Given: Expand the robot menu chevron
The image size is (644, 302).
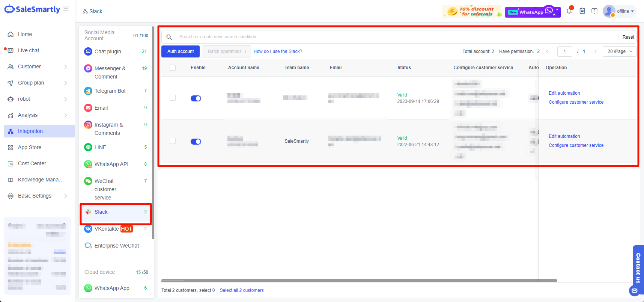Looking at the screenshot, I should 66,99.
